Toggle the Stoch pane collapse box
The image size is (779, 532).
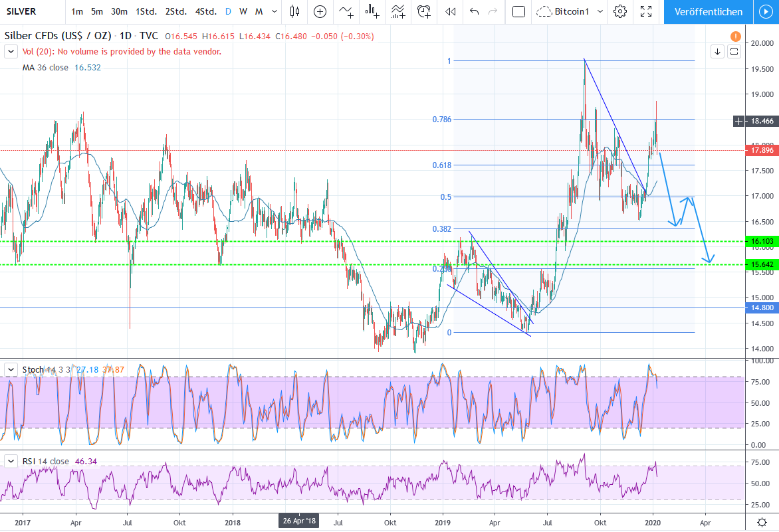tap(11, 369)
